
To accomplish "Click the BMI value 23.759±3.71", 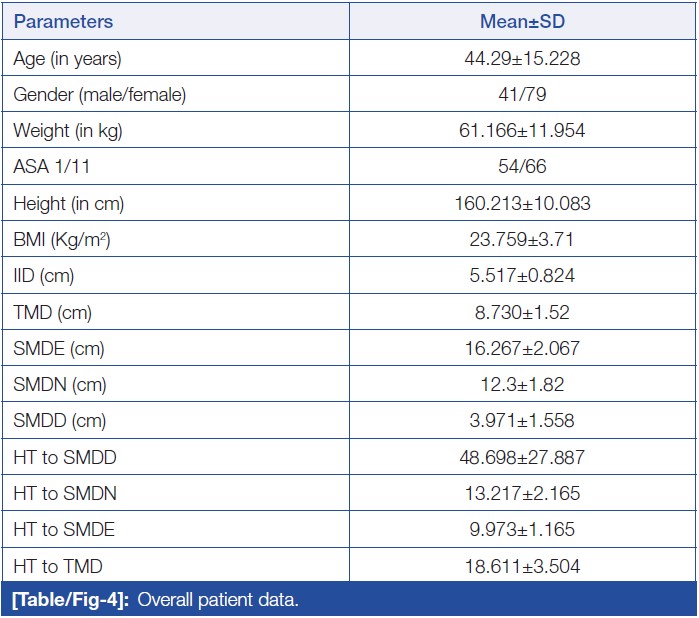I will (522, 240).
